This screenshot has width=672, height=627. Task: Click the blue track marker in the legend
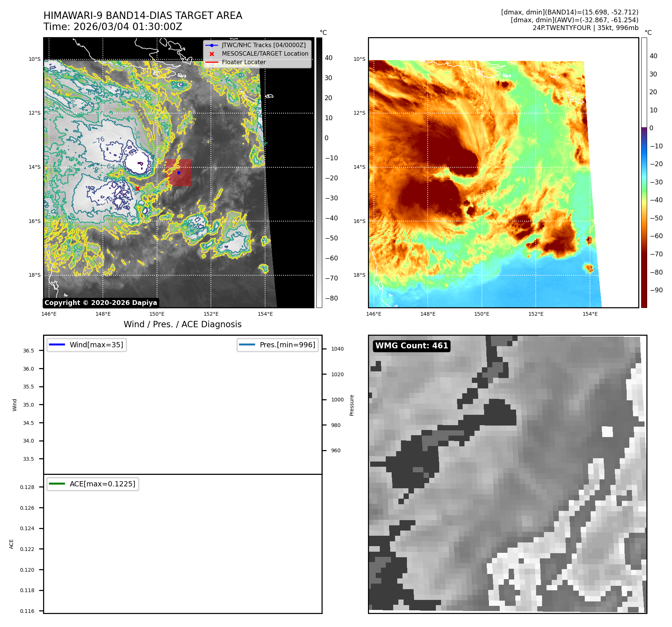tap(212, 45)
